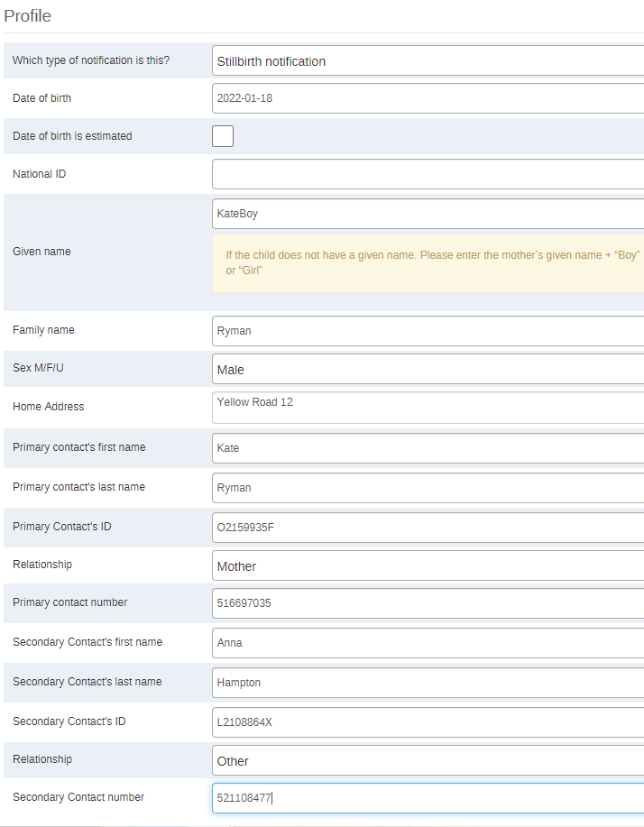Open the notification type dropdown
Screen dimensions: 644x827
click(x=428, y=60)
